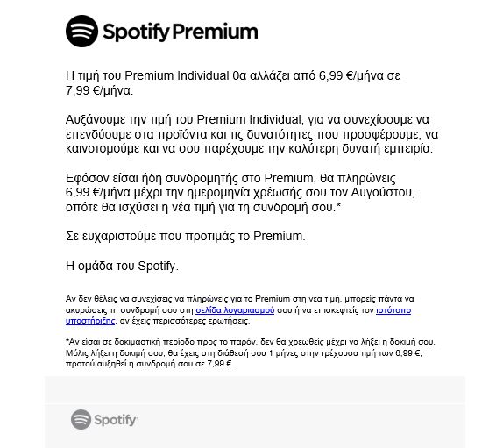Click the sentence starting "Η τιμή του Premium"
This screenshot has height=448, width=503.
click(233, 83)
